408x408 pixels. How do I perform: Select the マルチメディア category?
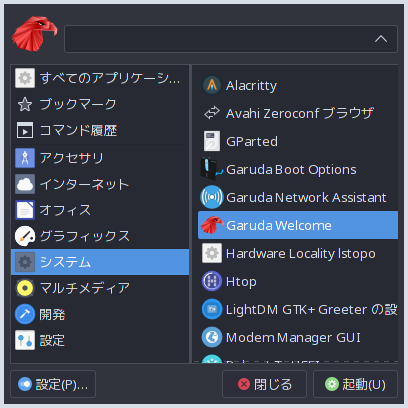[100, 288]
